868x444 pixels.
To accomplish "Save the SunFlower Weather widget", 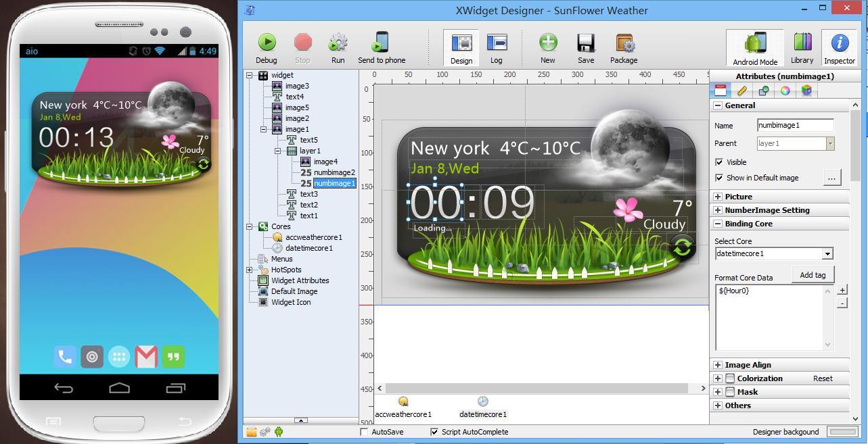I will (585, 42).
